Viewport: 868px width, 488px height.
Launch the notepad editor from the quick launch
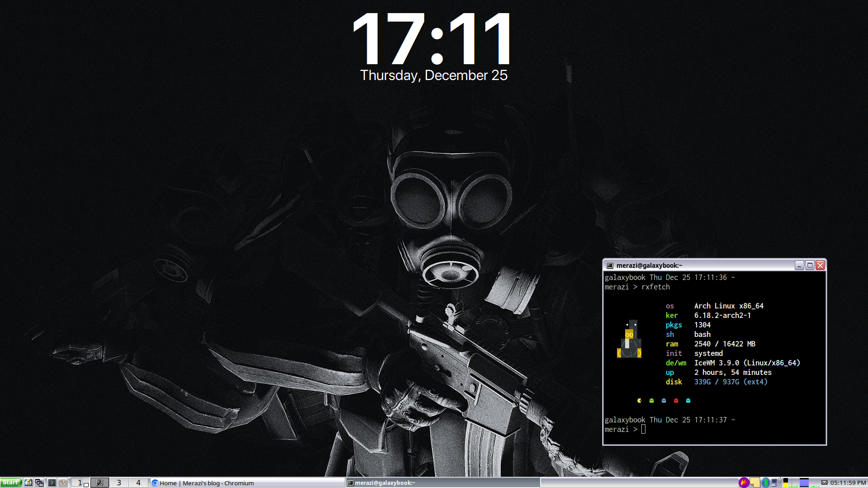[x=28, y=483]
